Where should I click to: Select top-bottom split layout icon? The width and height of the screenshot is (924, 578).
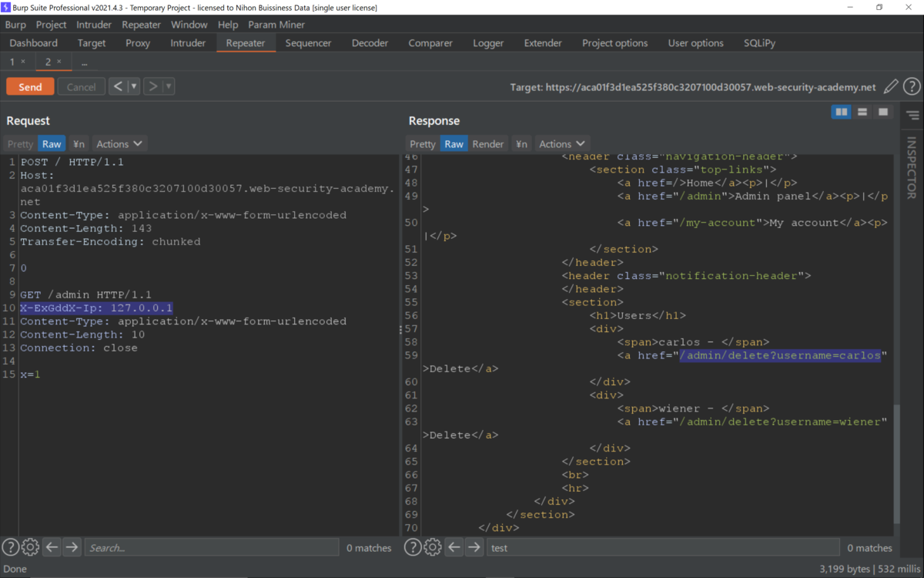[862, 113]
